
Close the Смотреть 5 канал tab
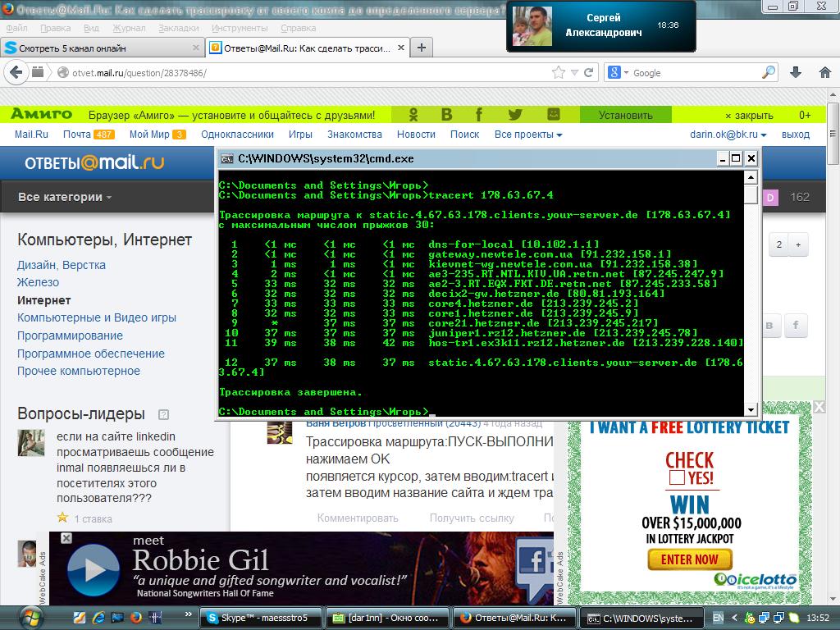pyautogui.click(x=195, y=48)
